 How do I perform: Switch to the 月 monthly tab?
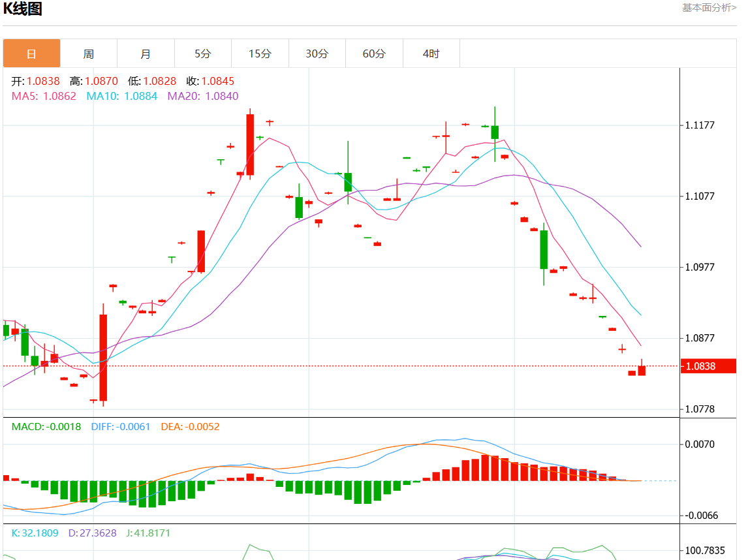tap(146, 54)
